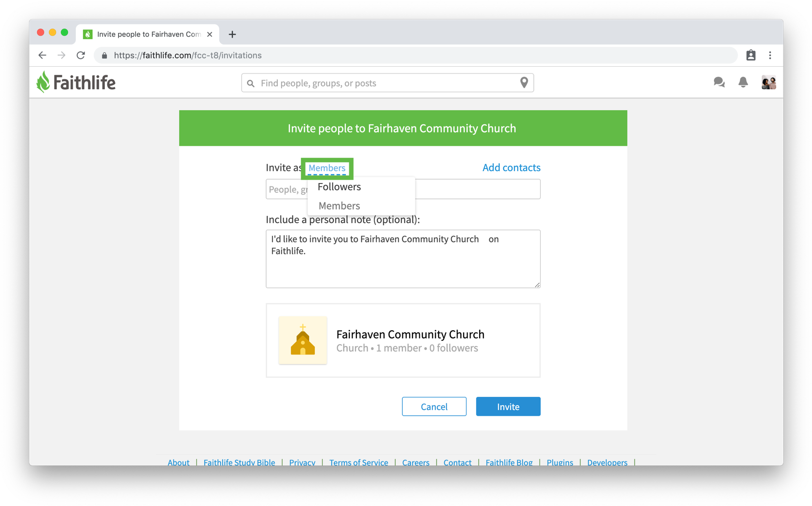The image size is (812, 506).
Task: Open the user profile avatar menu
Action: tap(769, 83)
